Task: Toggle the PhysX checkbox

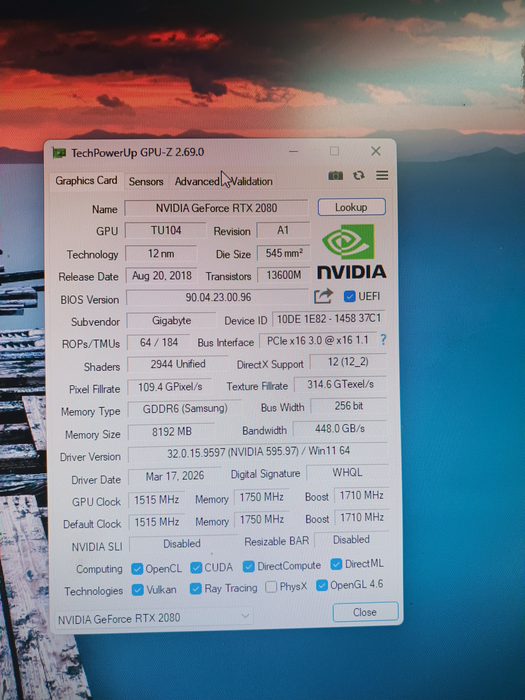Action: pos(271,587)
